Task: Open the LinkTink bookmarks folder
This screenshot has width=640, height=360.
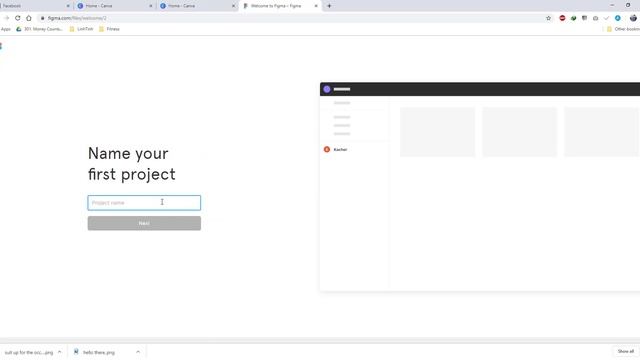Action: point(81,29)
